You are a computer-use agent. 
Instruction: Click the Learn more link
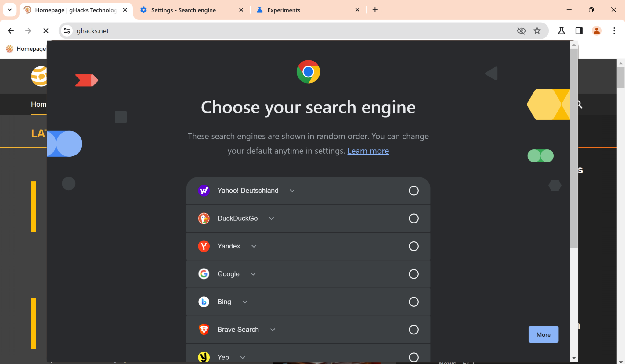[368, 151]
